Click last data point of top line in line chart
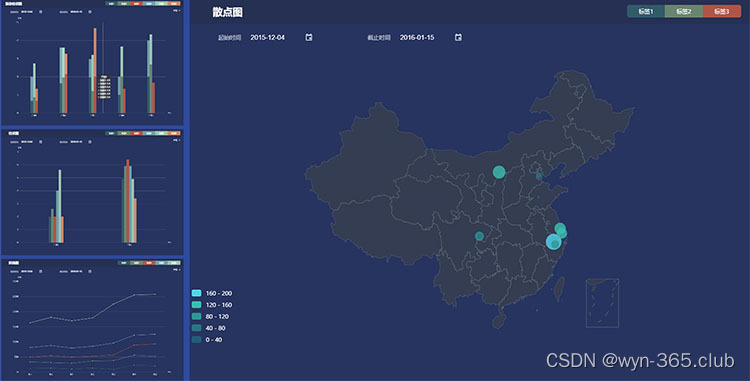 coord(155,294)
